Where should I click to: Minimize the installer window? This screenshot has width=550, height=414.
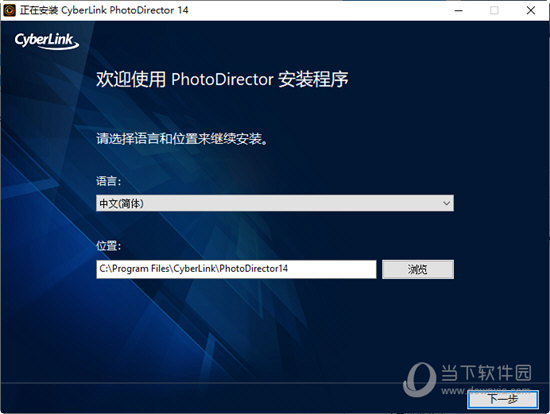pyautogui.click(x=458, y=10)
